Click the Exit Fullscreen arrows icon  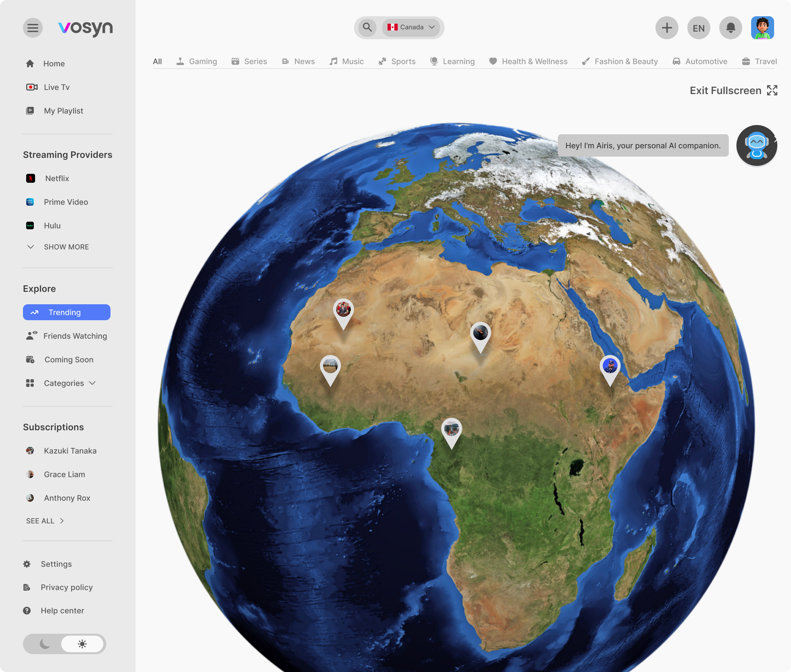(772, 91)
